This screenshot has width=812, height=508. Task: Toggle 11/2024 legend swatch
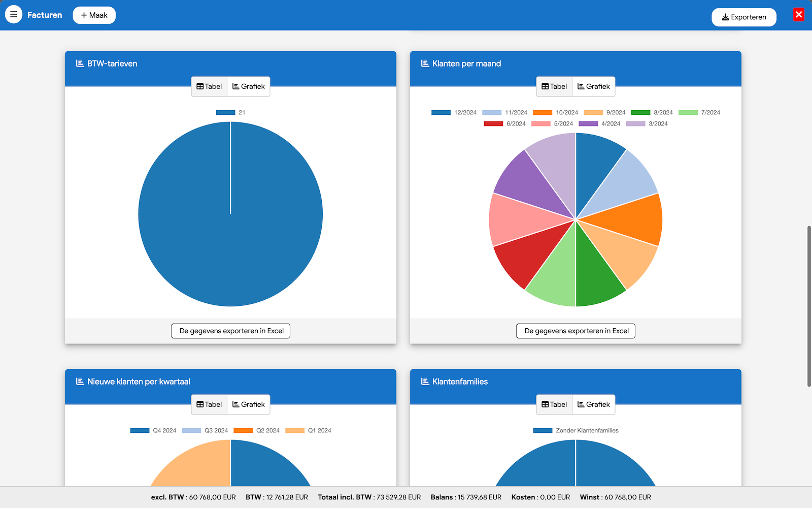(492, 112)
